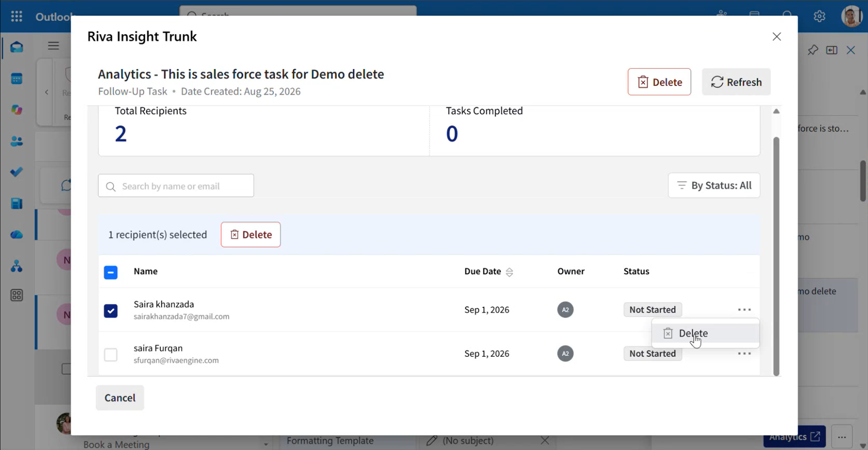868x450 pixels.
Task: Open the account profile picture
Action: click(x=852, y=16)
